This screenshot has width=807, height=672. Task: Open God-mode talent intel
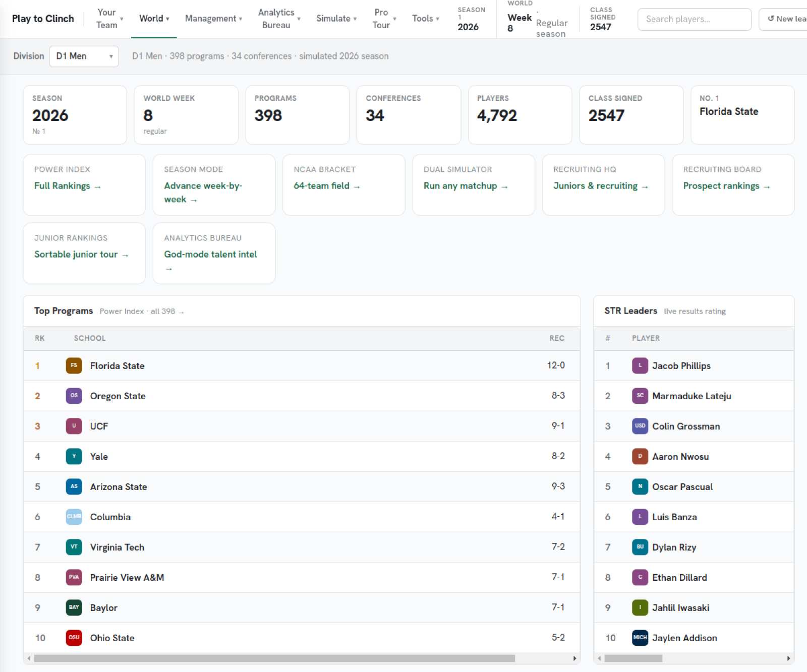210,261
